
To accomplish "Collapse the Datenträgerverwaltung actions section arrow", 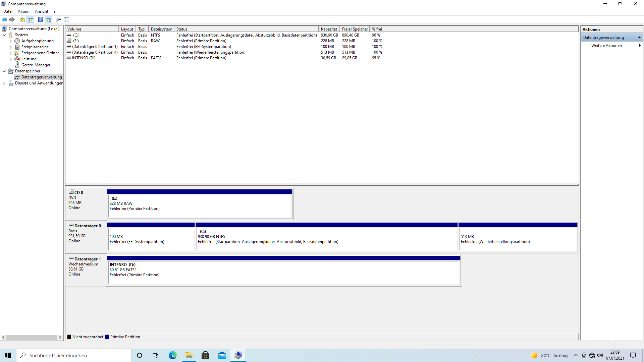I will 639,38.
